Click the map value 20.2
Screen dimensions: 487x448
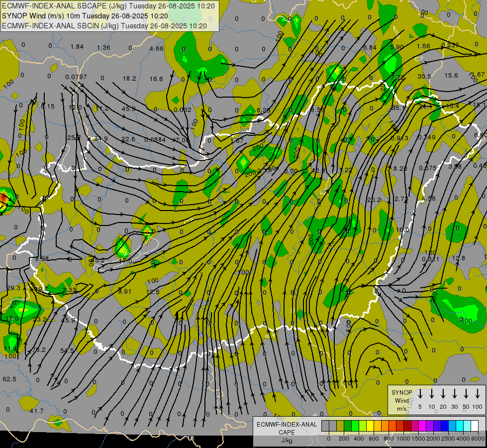click(374, 200)
